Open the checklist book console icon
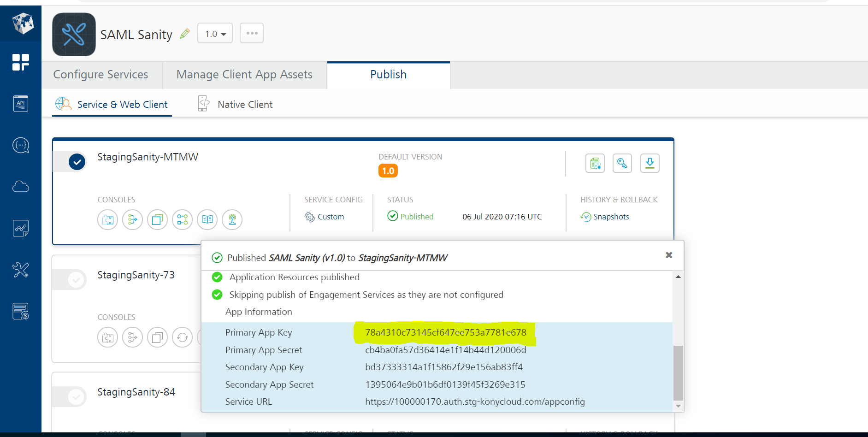This screenshot has height=437, width=868. pyautogui.click(x=207, y=219)
